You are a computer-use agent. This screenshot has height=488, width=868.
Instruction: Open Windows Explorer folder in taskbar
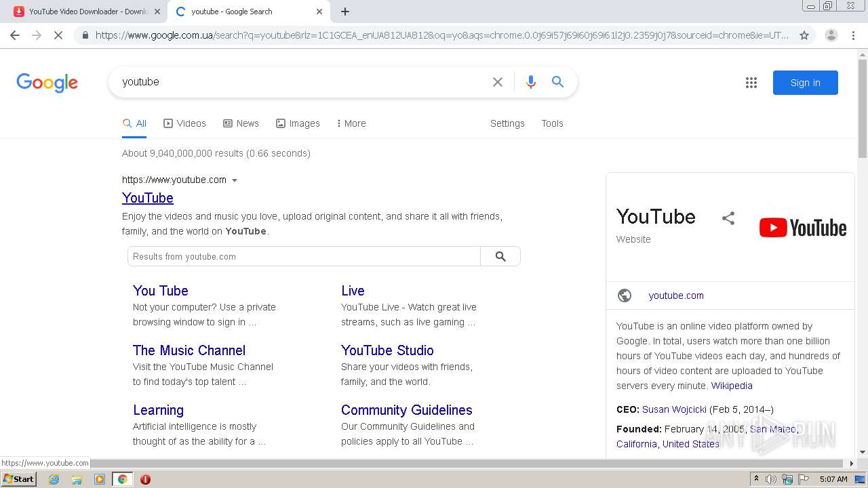[77, 479]
